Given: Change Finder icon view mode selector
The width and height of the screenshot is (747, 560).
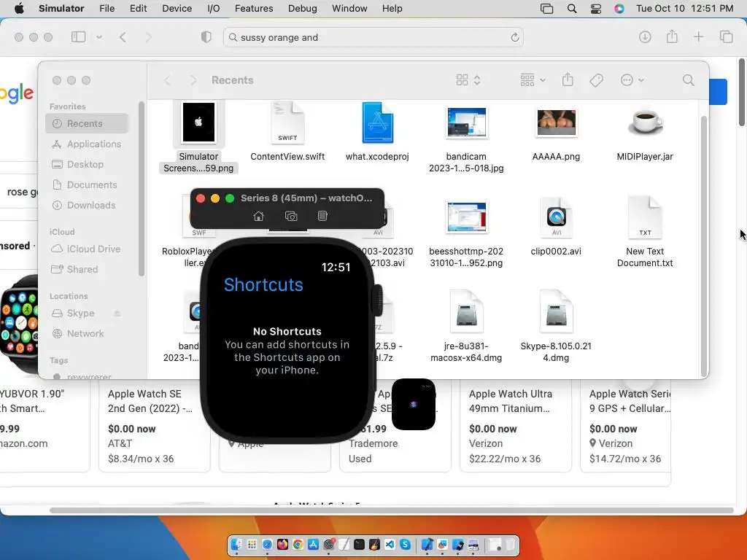Looking at the screenshot, I should (468, 80).
